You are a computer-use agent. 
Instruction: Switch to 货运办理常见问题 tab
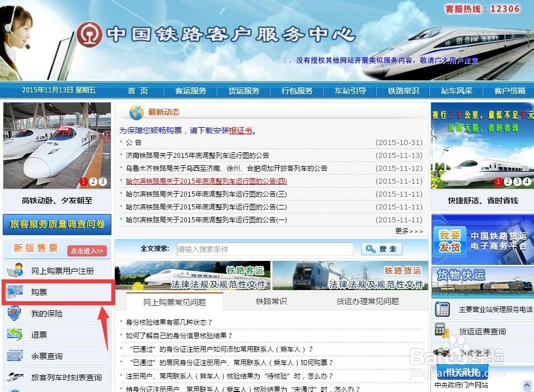tap(368, 301)
